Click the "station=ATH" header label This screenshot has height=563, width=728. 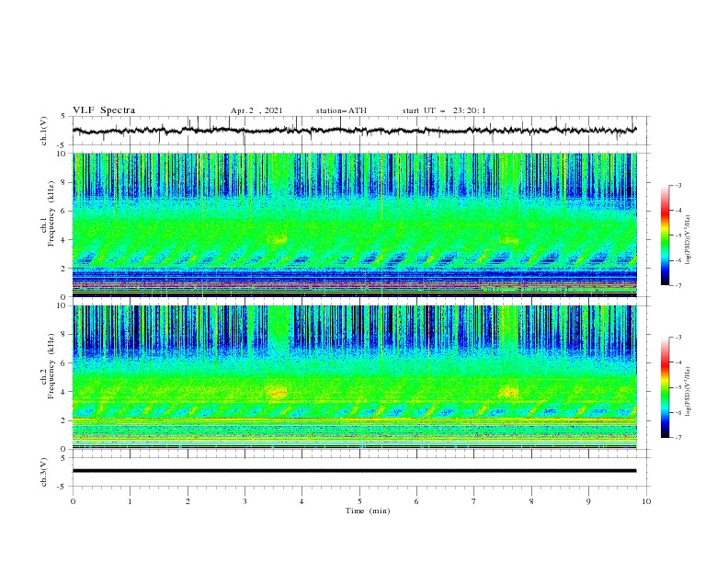pyautogui.click(x=341, y=110)
